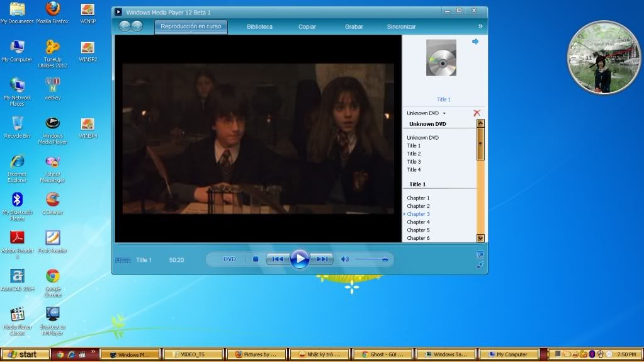Select Chapter 5 in the playlist
Screen dimensions: 644x362
pos(418,230)
